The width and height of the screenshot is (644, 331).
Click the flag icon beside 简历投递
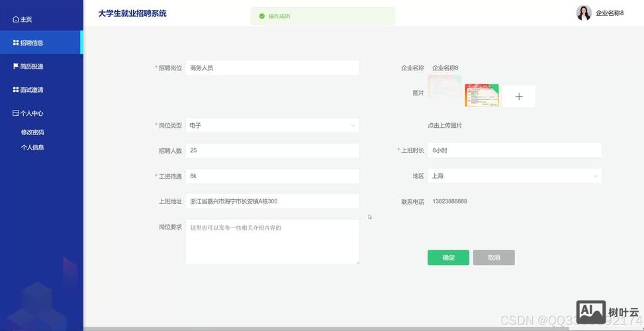pyautogui.click(x=16, y=66)
